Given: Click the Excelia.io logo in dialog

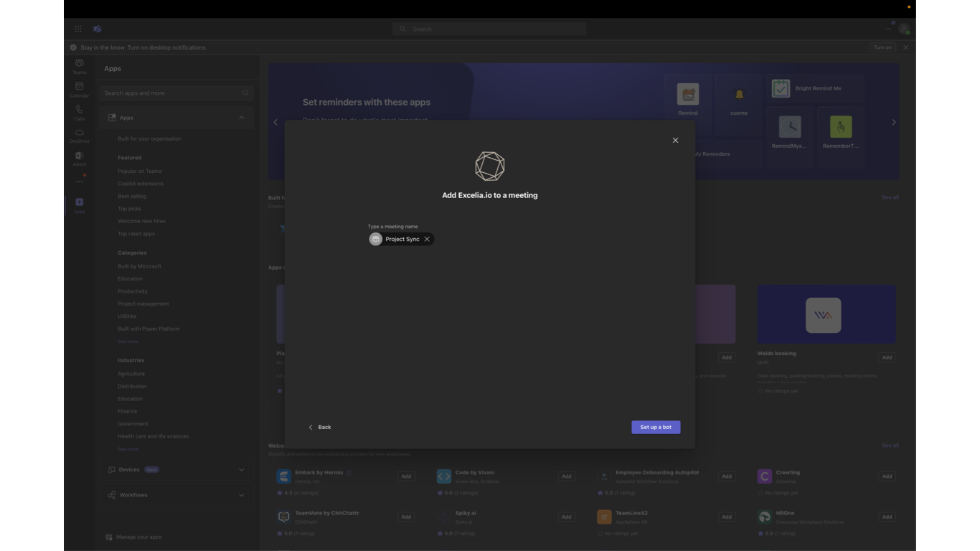Looking at the screenshot, I should click(490, 166).
